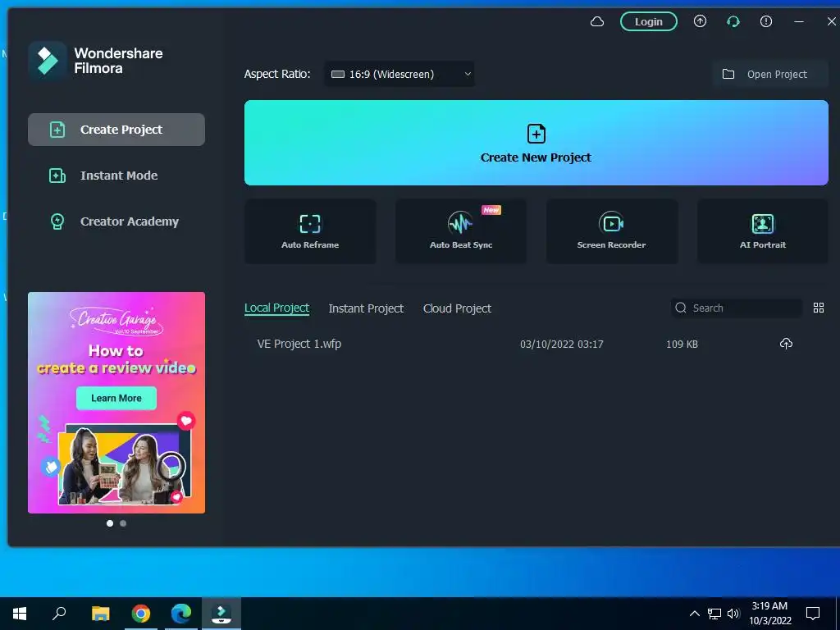Launch the AI Portrait tool
The height and width of the screenshot is (630, 840).
click(763, 231)
